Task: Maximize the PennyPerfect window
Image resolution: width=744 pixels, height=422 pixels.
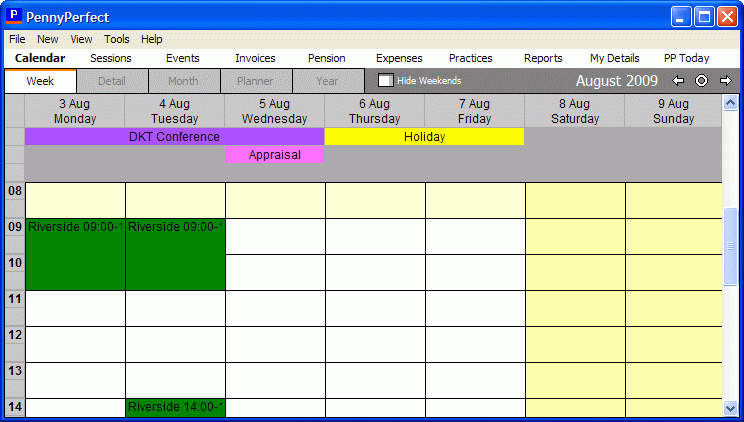Action: pos(704,17)
